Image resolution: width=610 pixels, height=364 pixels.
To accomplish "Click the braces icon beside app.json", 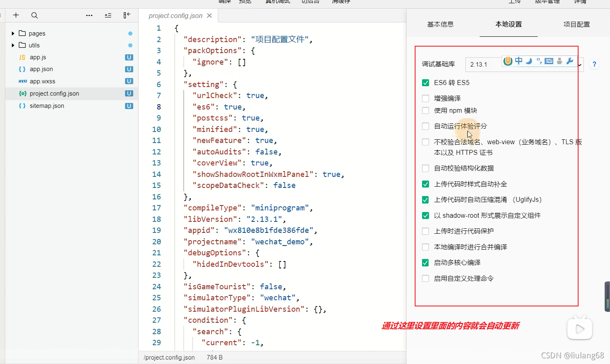I will (22, 69).
